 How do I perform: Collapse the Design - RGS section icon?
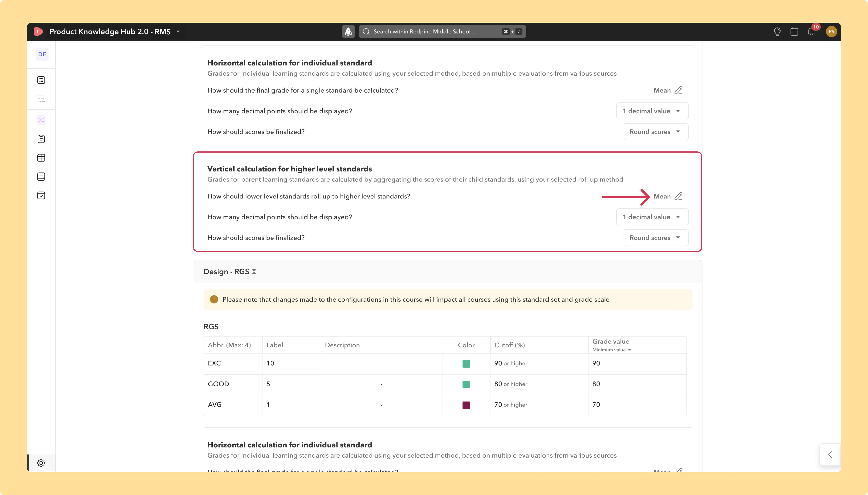[254, 272]
